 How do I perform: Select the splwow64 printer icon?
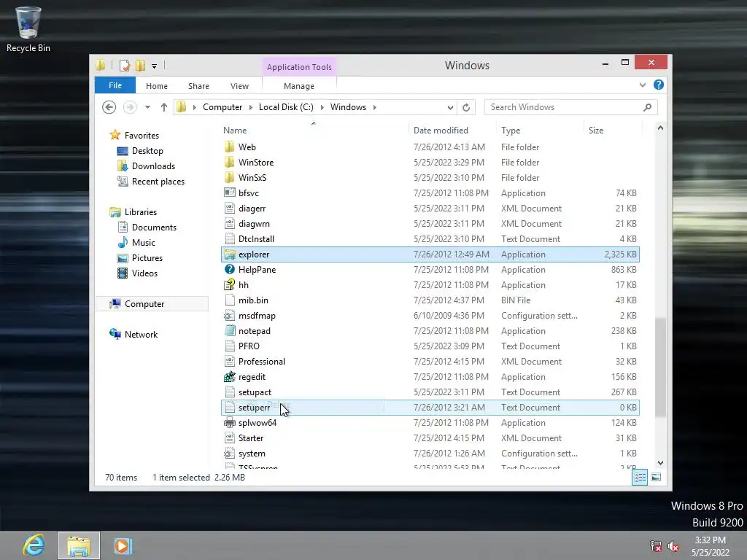click(230, 422)
